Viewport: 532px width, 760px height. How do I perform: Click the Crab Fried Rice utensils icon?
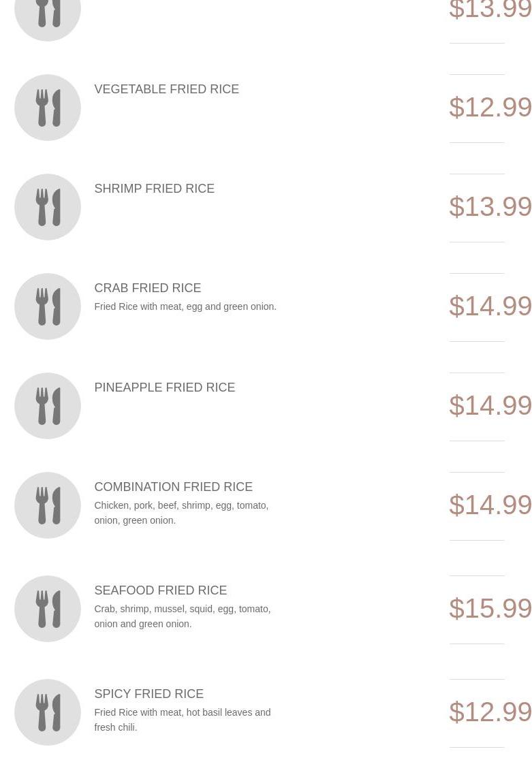pos(47,306)
